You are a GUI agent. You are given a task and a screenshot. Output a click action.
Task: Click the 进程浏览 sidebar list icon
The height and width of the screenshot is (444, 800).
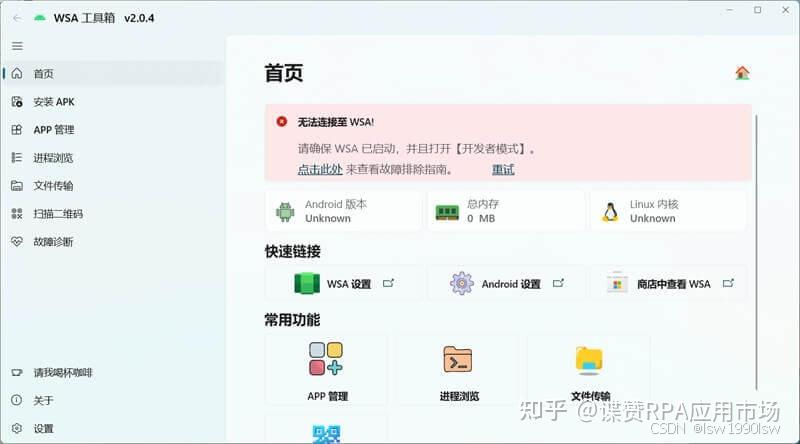pyautogui.click(x=17, y=158)
